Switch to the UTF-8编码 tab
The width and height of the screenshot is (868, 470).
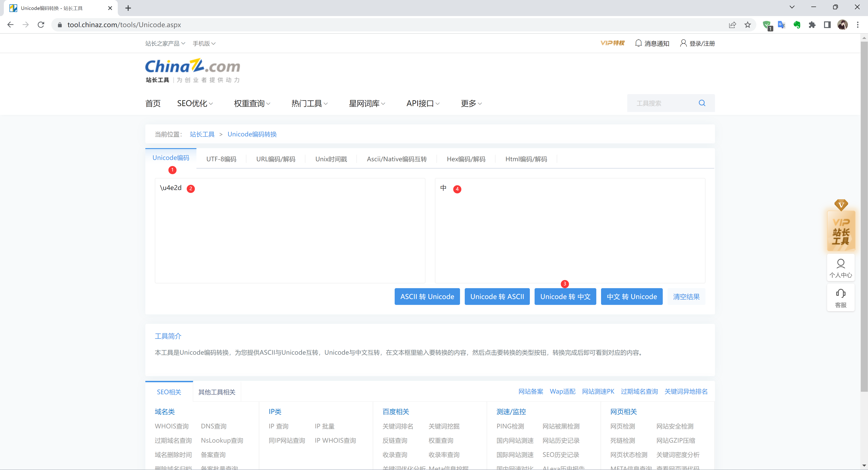221,159
